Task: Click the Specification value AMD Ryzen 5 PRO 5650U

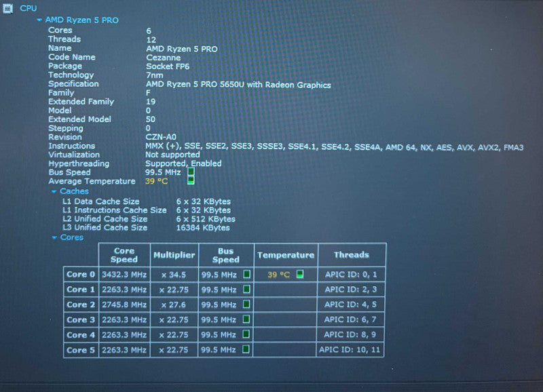Action: (x=238, y=84)
